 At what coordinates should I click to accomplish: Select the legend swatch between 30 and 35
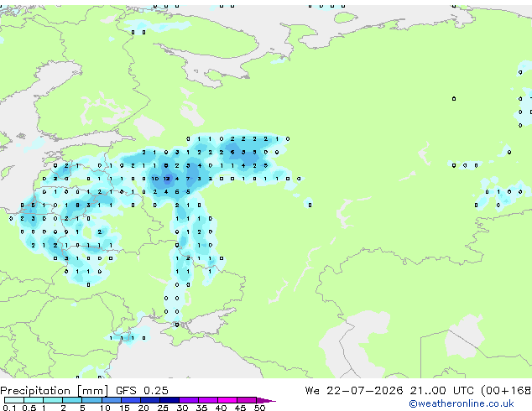click(x=189, y=400)
